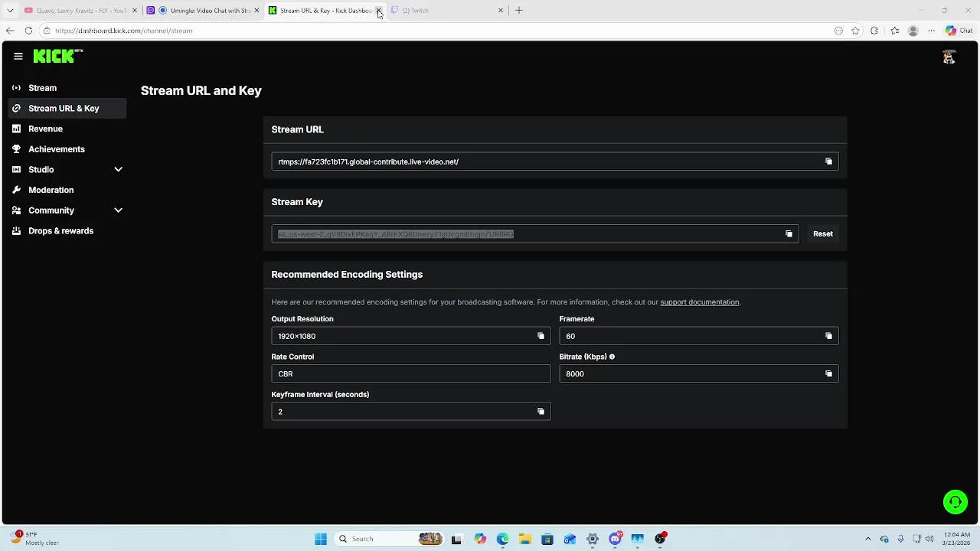980x551 pixels.
Task: Open the Windows Start menu
Action: click(321, 539)
